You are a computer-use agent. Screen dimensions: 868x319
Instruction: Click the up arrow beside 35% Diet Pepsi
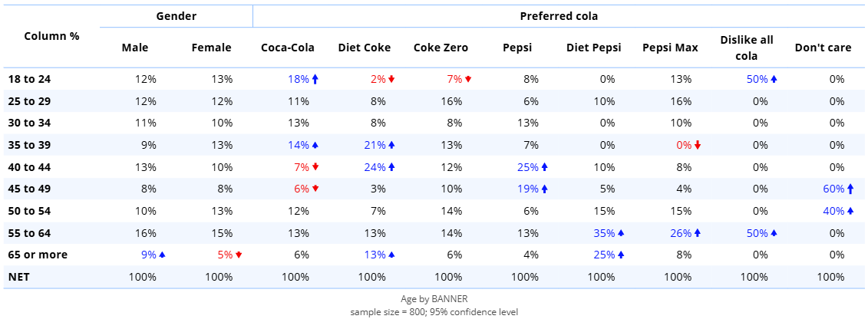point(621,233)
